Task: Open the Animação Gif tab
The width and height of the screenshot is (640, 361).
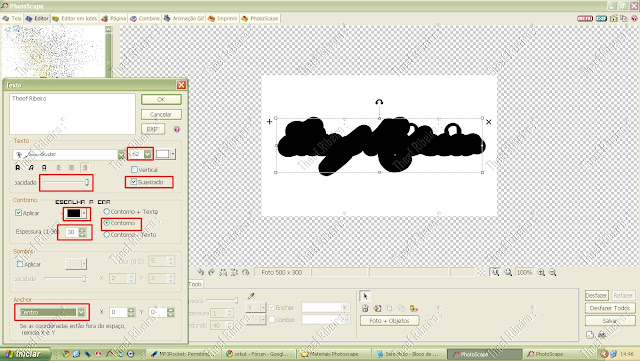Action: pyautogui.click(x=184, y=18)
